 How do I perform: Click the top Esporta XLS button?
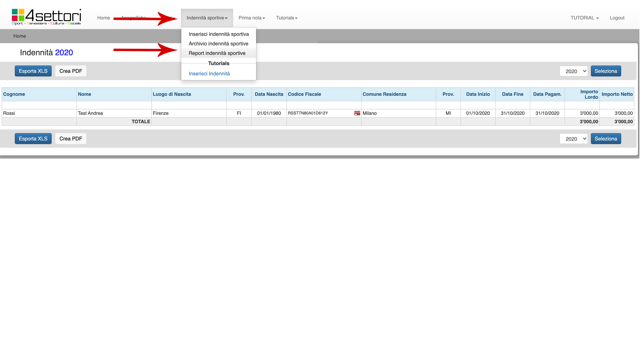33,71
